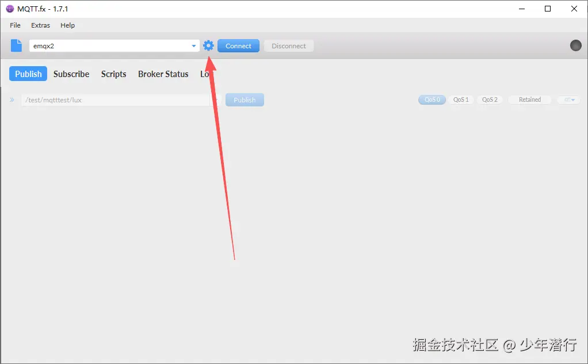The height and width of the screenshot is (364, 588).
Task: Click the emqx2 profile combo box
Action: (x=114, y=46)
